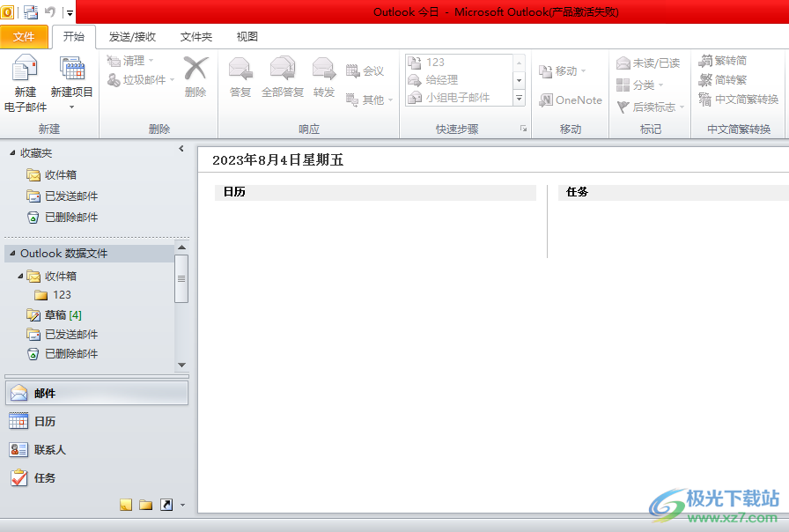Click 简转繁 simplified to traditional

coord(723,80)
